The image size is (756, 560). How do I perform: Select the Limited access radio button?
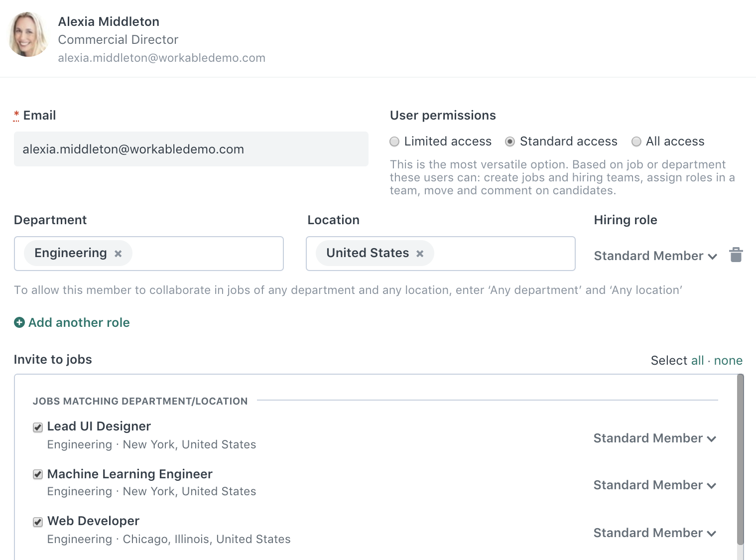394,141
